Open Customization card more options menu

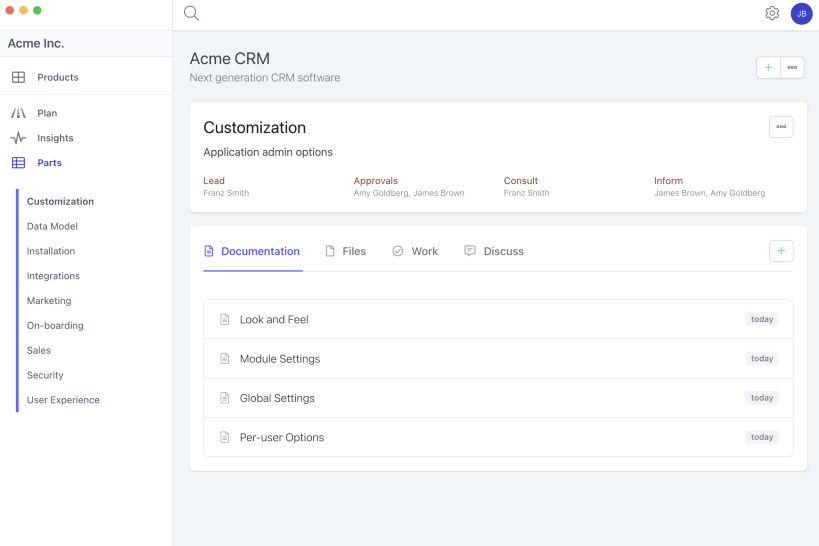pos(781,127)
